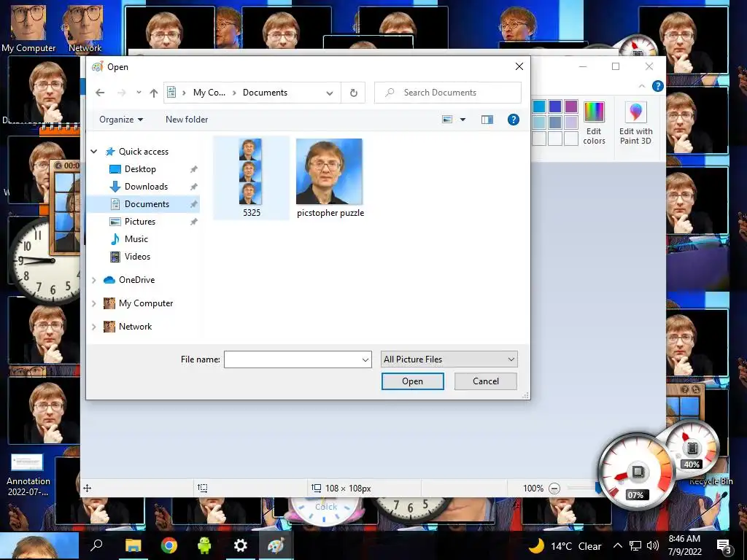Select Quick access in the navigation pane

point(144,152)
